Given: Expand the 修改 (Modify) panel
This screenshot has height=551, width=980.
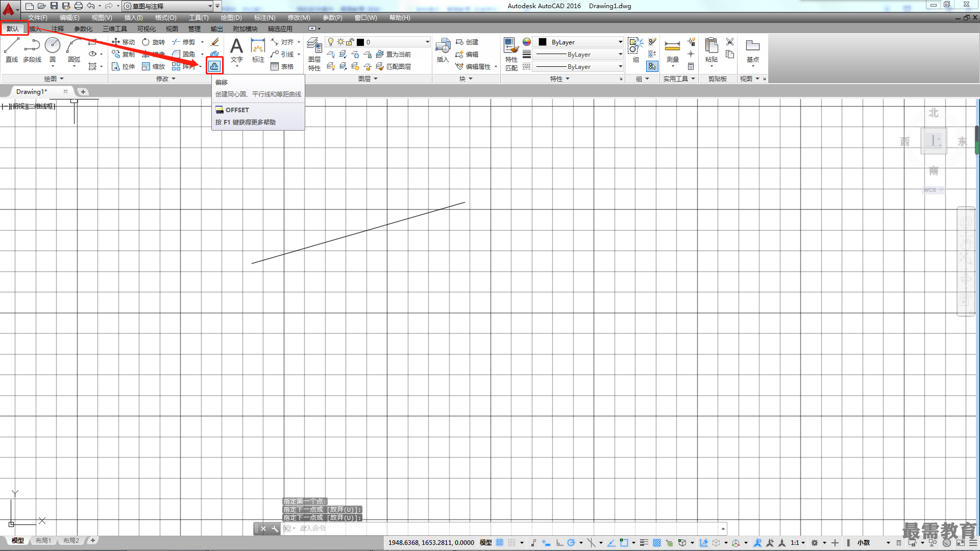Looking at the screenshot, I should (166, 79).
